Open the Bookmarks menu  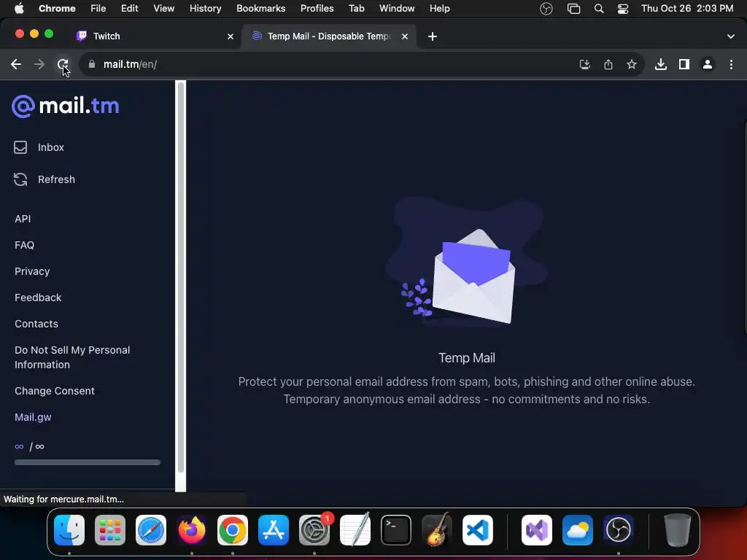[261, 9]
